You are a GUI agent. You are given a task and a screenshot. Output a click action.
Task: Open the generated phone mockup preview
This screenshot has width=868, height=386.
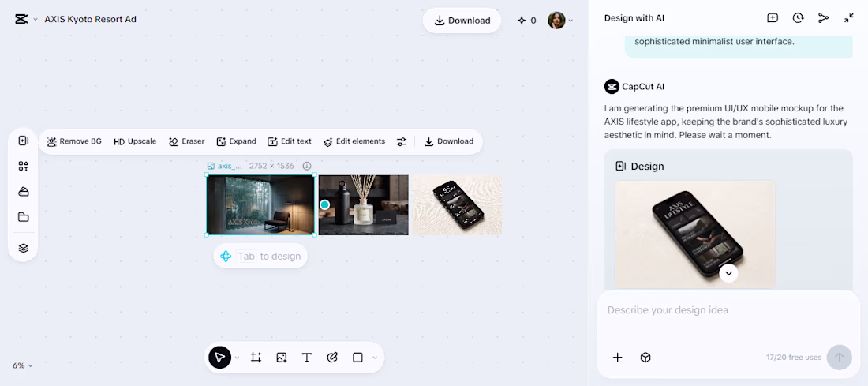click(x=695, y=234)
